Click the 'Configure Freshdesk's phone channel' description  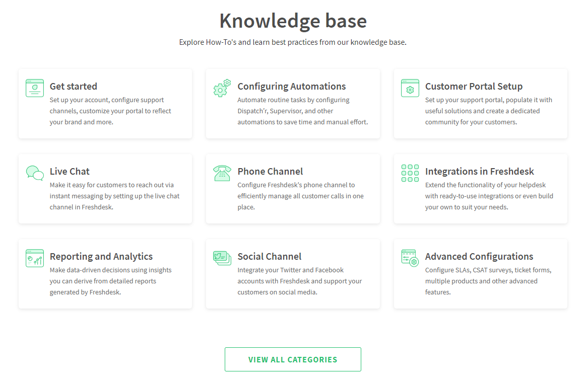[x=300, y=196]
